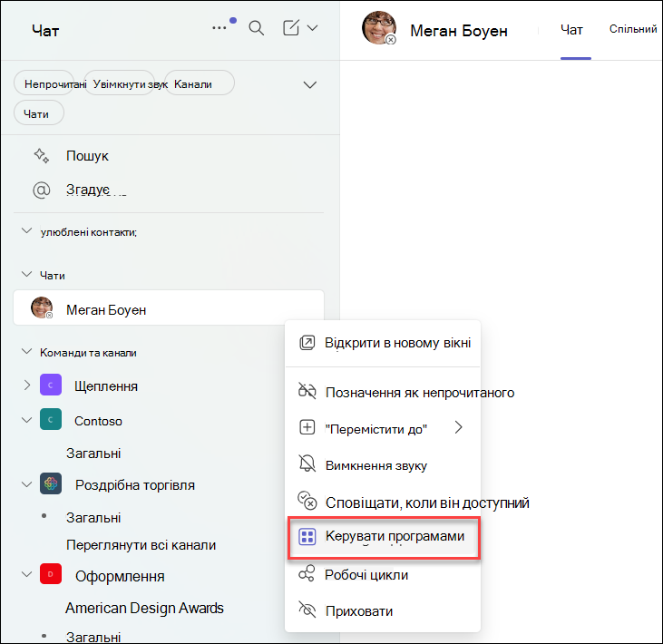Click the plus-square move icon
This screenshot has width=663, height=644.
pyautogui.click(x=307, y=427)
